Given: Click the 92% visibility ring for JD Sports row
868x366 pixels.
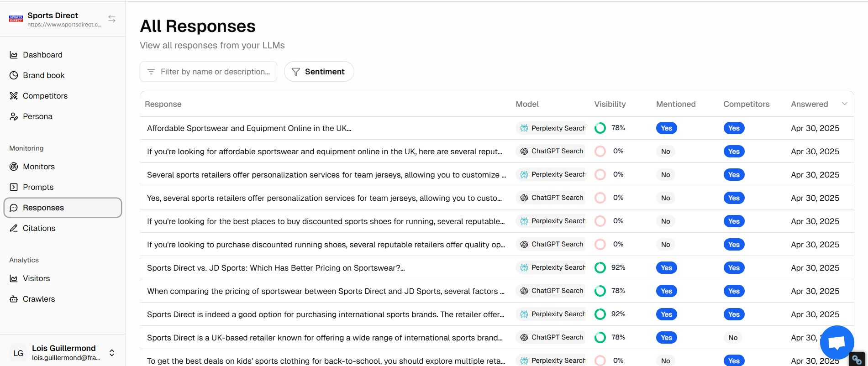Looking at the screenshot, I should click(x=600, y=268).
